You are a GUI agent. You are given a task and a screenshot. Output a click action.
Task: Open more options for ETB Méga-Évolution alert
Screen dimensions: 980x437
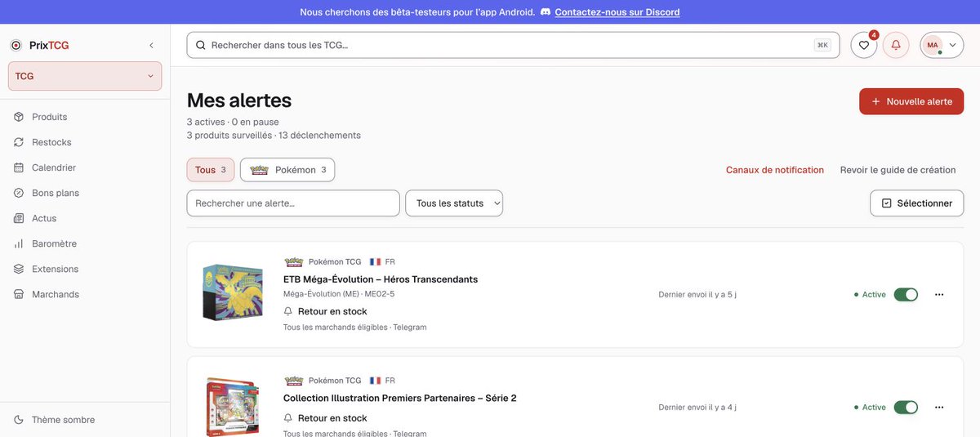939,294
